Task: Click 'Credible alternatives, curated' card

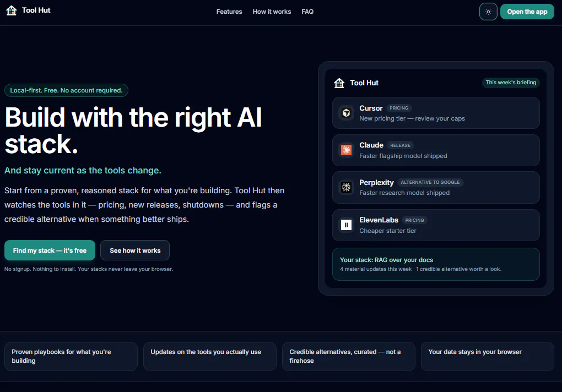Action: 349,356
